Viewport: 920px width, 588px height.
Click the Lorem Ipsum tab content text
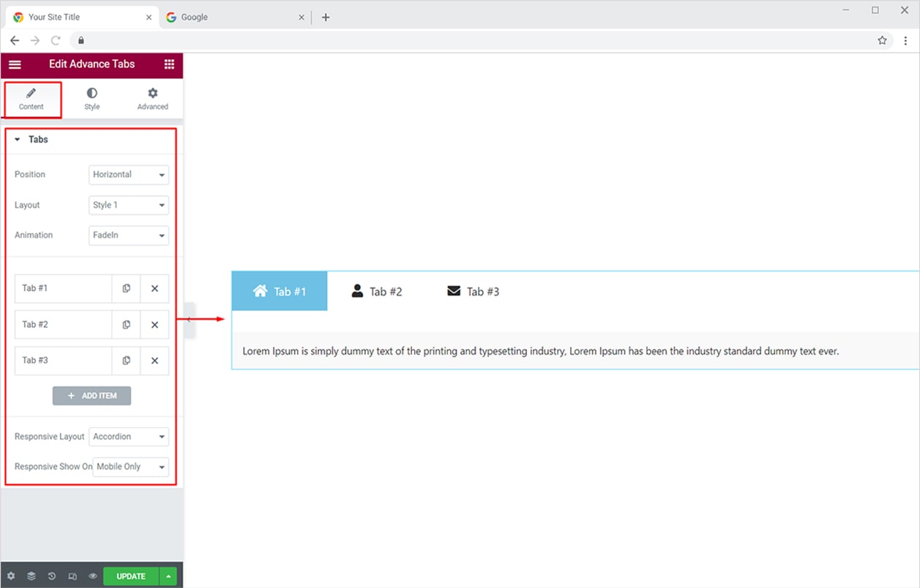(541, 351)
